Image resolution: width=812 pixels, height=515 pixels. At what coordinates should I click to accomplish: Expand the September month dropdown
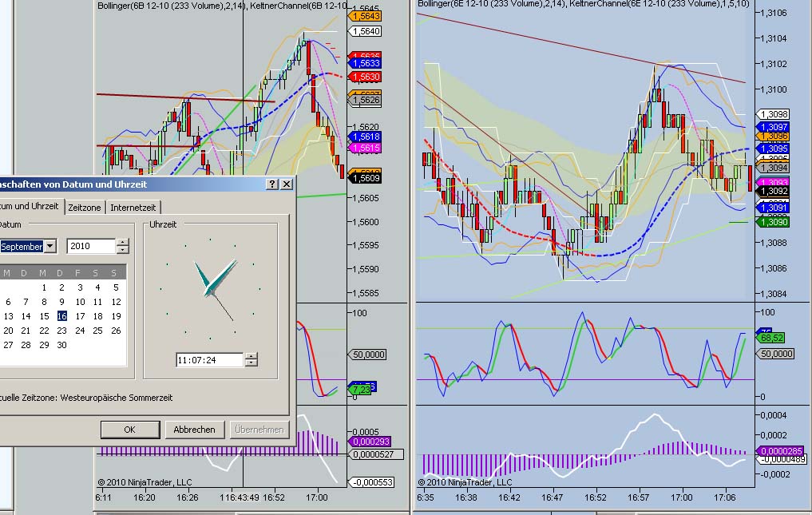pos(50,246)
